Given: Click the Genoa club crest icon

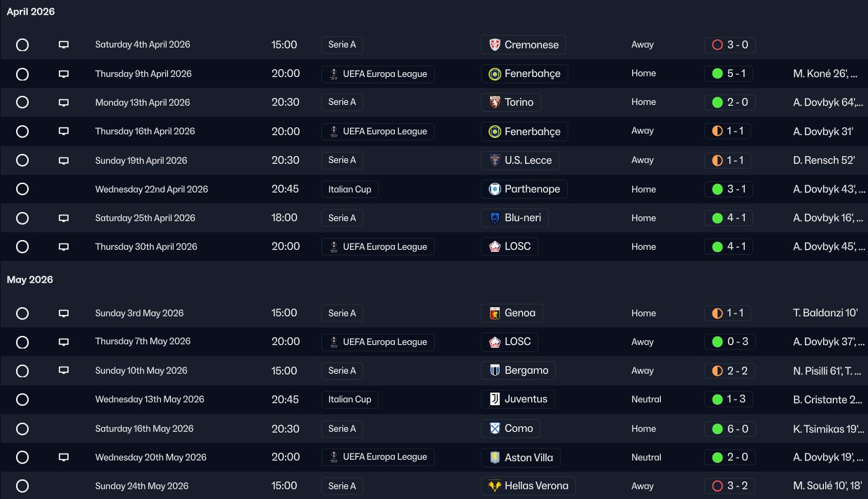Looking at the screenshot, I should click(494, 314).
